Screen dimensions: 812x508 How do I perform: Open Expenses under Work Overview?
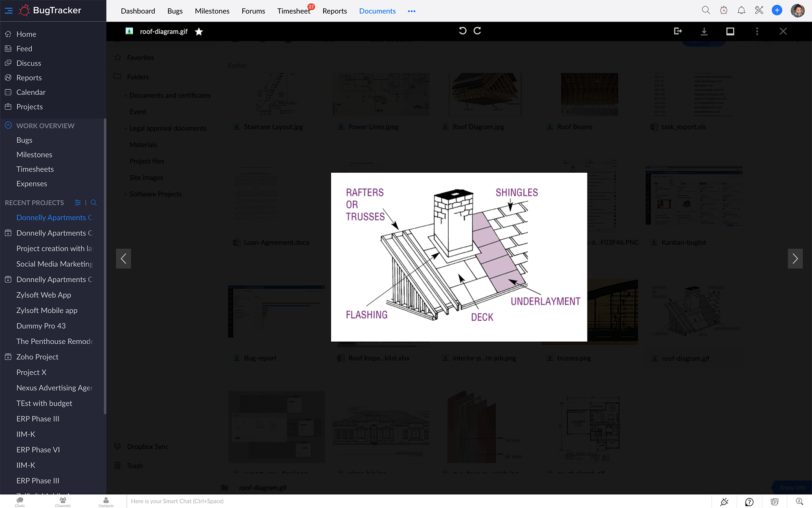coord(32,184)
